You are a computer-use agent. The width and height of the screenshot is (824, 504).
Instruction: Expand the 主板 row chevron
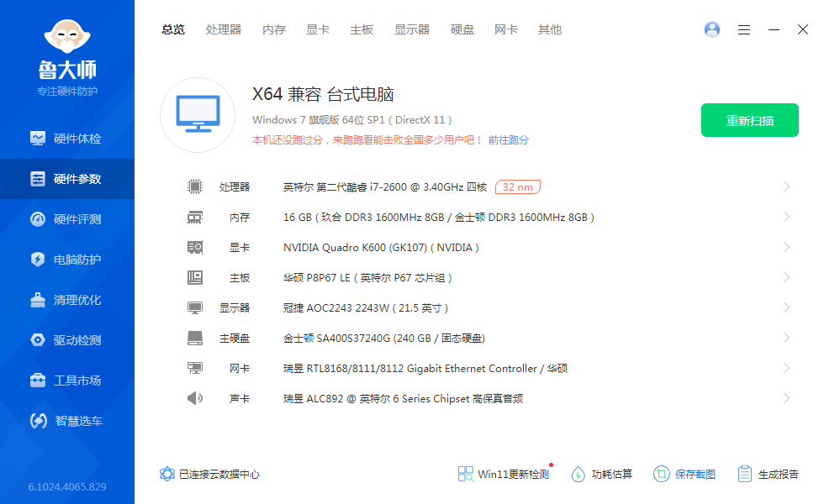pyautogui.click(x=787, y=277)
